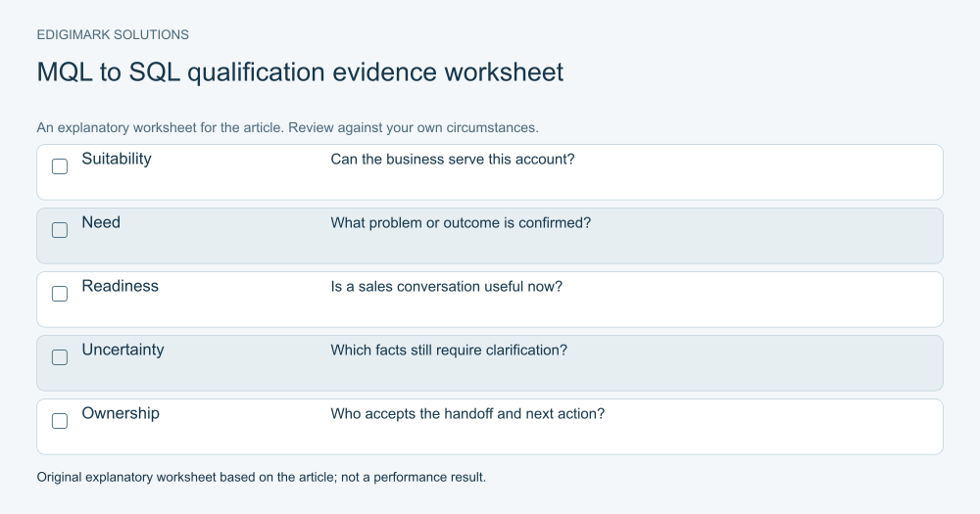Select 'Is a sales conversation useful now?'
The image size is (980, 514).
tap(446, 287)
